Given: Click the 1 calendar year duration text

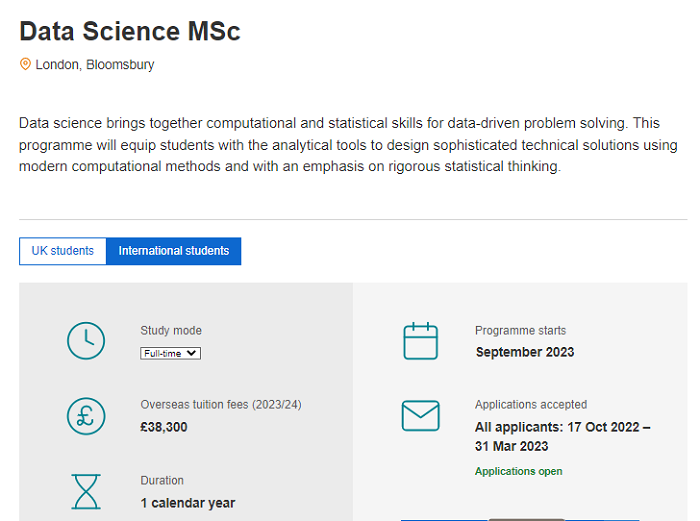Looking at the screenshot, I should tap(188, 502).
